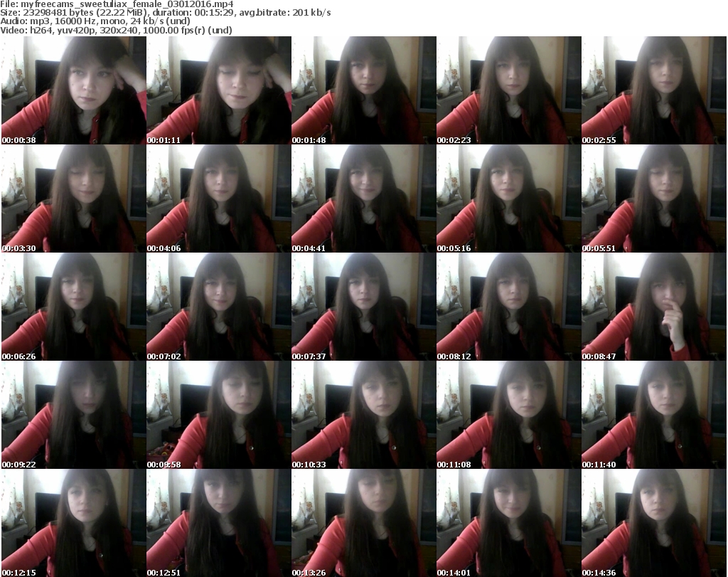
Task: Click the 'File:' name line in header
Action: coord(117,4)
